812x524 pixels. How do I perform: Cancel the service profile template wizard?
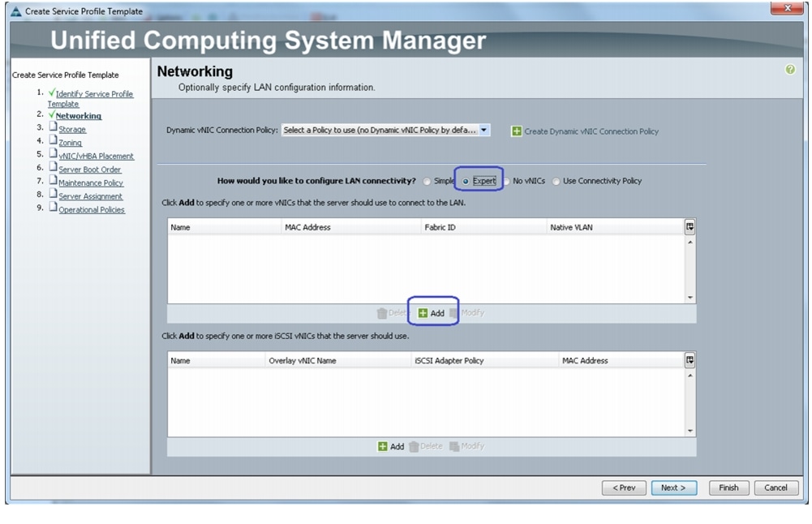[775, 487]
